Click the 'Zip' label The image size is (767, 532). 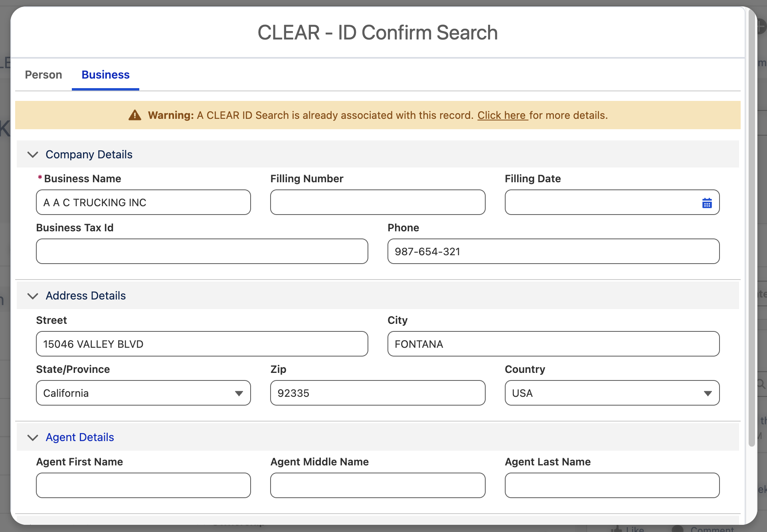279,369
